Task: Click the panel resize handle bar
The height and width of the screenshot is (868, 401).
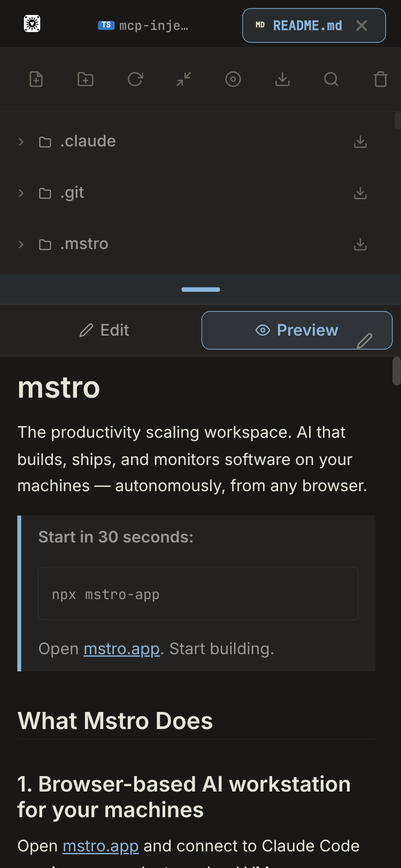Action: tap(200, 290)
